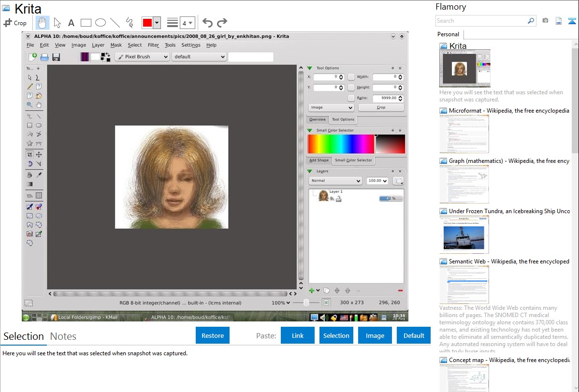Select the arrow pointer tool

[57, 23]
